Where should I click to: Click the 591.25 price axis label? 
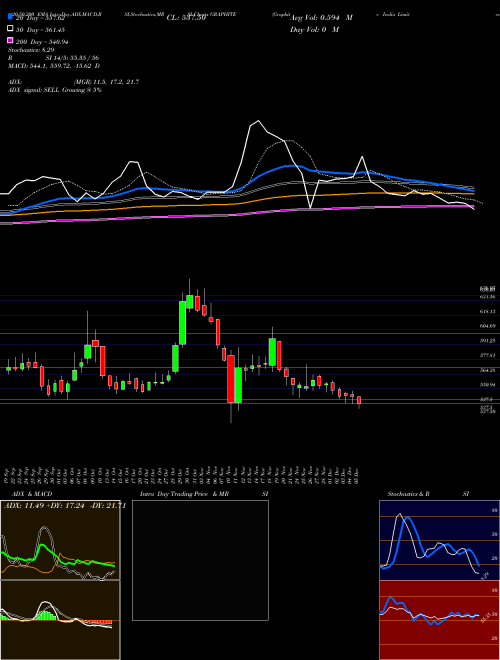[487, 341]
